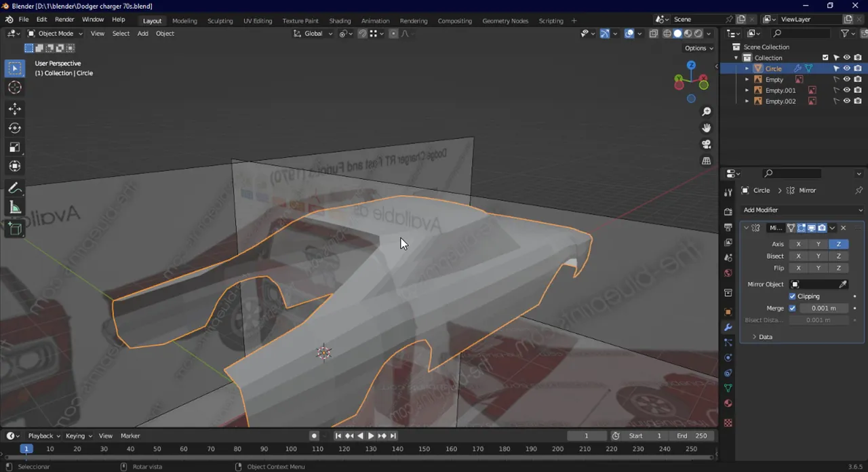The width and height of the screenshot is (868, 472).
Task: Select the Rotate tool
Action: 15,127
